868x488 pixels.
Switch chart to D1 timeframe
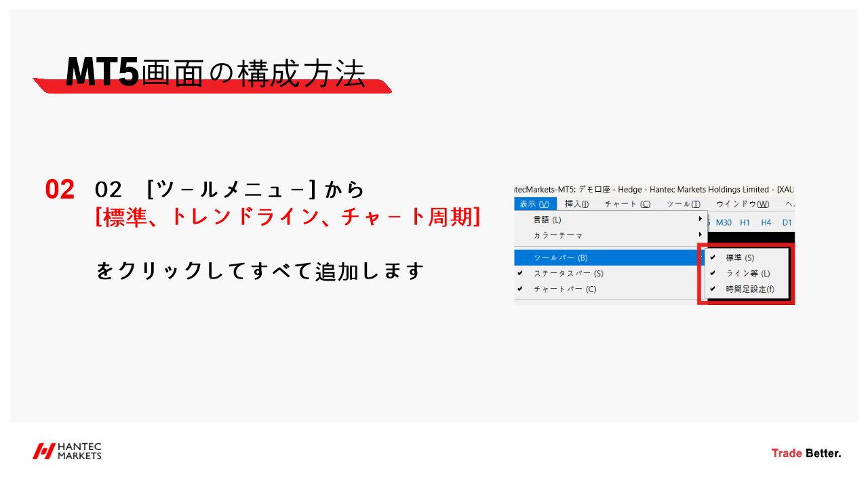pos(787,222)
